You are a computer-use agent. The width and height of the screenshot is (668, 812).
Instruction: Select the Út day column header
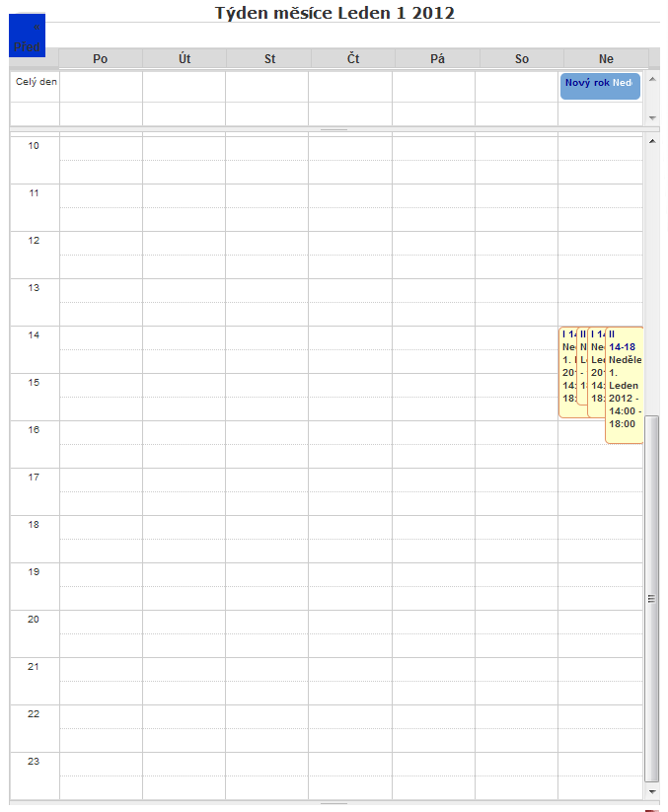(185, 59)
